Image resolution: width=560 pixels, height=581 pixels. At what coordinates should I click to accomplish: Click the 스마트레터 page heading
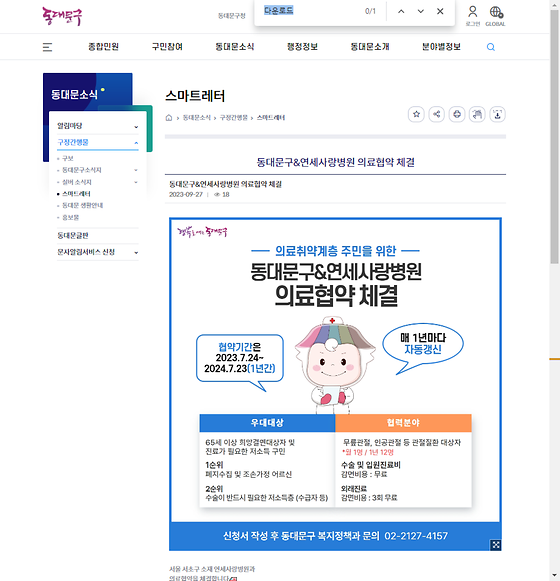195,96
